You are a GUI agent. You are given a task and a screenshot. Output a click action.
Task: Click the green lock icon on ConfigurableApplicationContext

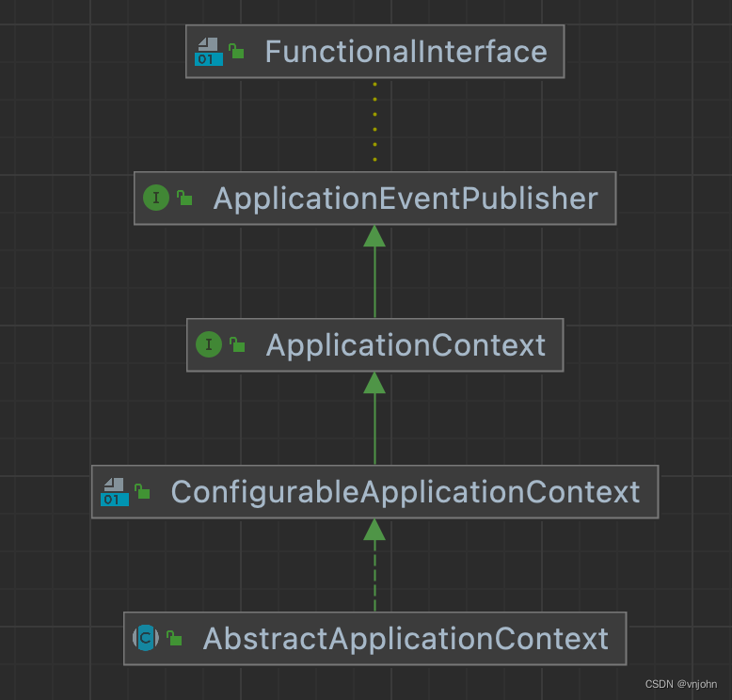[x=143, y=492]
